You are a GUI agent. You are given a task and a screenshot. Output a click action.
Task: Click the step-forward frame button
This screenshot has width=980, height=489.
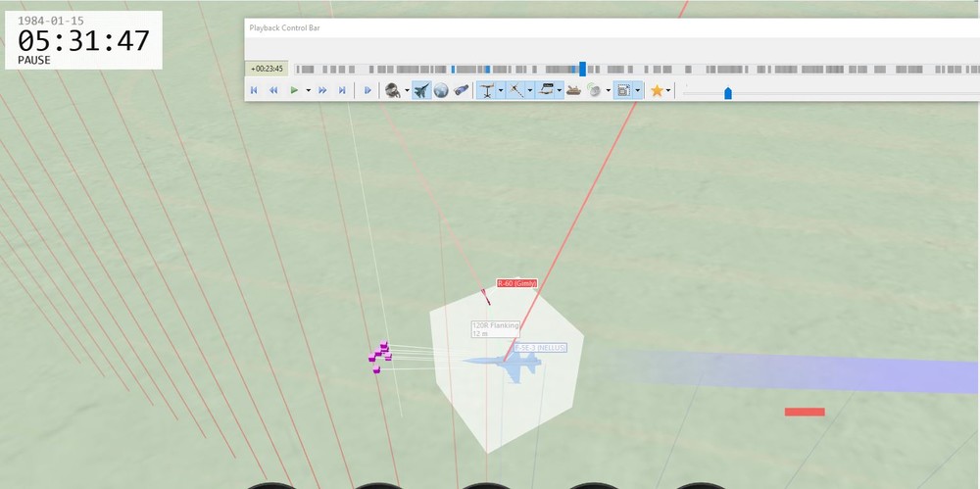click(x=367, y=91)
